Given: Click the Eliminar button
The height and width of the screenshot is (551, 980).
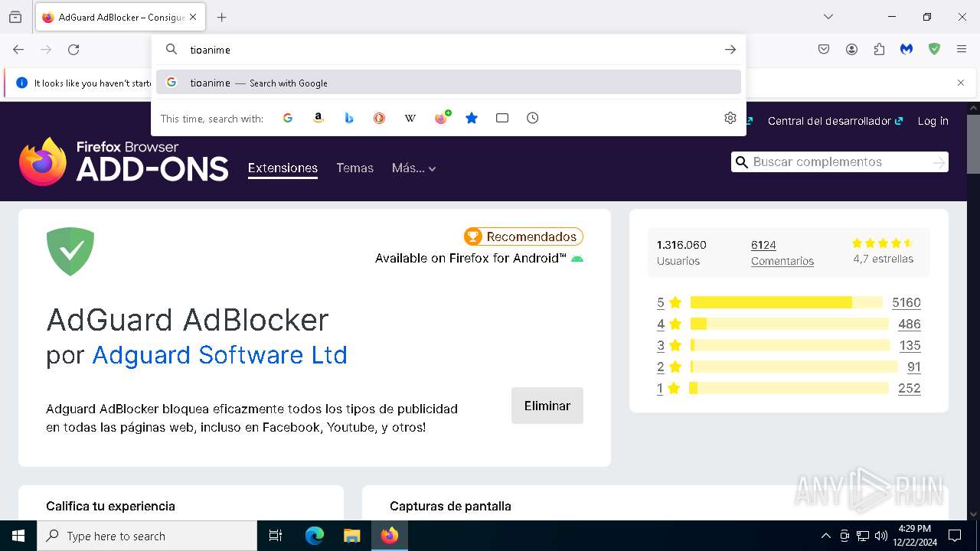Looking at the screenshot, I should [x=547, y=406].
